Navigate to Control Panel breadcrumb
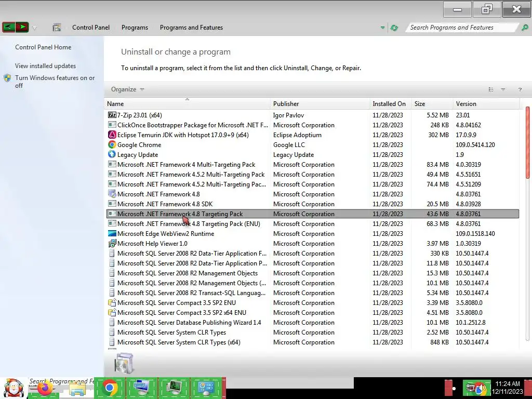Image resolution: width=532 pixels, height=399 pixels. point(90,28)
